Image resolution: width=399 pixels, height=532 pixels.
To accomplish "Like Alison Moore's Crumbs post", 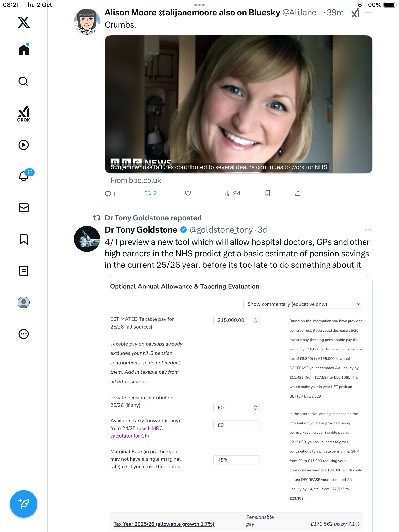I will 188,193.
